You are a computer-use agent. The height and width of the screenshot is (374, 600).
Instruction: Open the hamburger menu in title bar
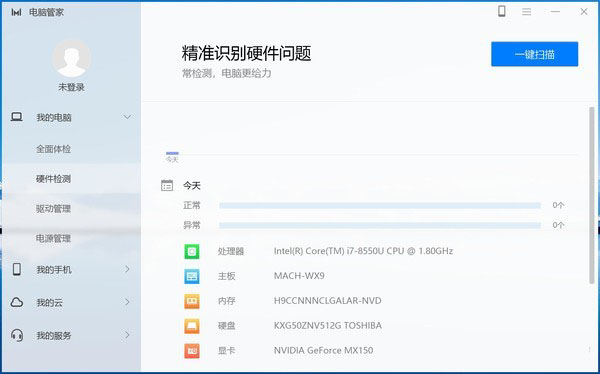click(527, 12)
